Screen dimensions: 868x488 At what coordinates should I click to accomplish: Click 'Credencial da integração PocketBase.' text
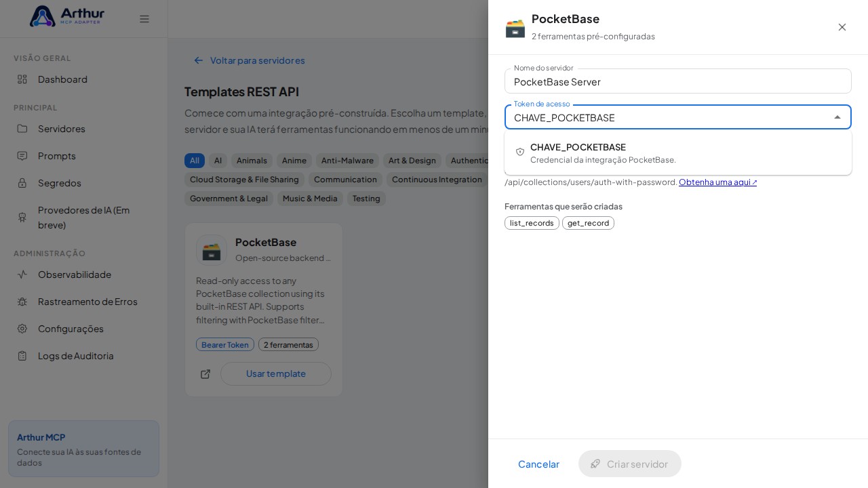point(603,160)
